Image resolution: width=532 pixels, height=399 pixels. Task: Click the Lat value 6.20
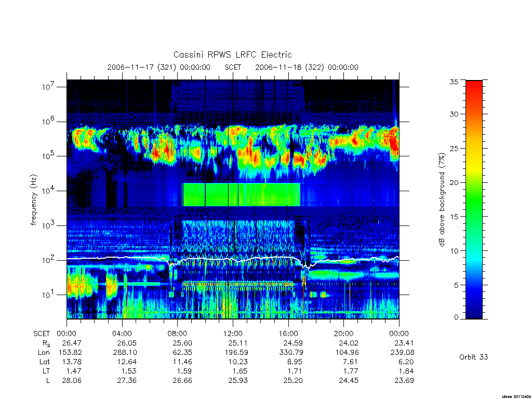pos(406,362)
